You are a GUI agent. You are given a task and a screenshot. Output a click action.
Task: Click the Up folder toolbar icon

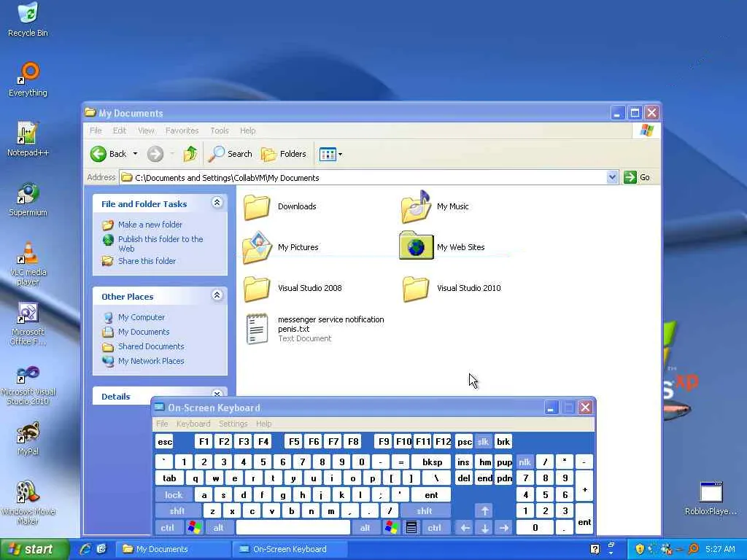[190, 154]
